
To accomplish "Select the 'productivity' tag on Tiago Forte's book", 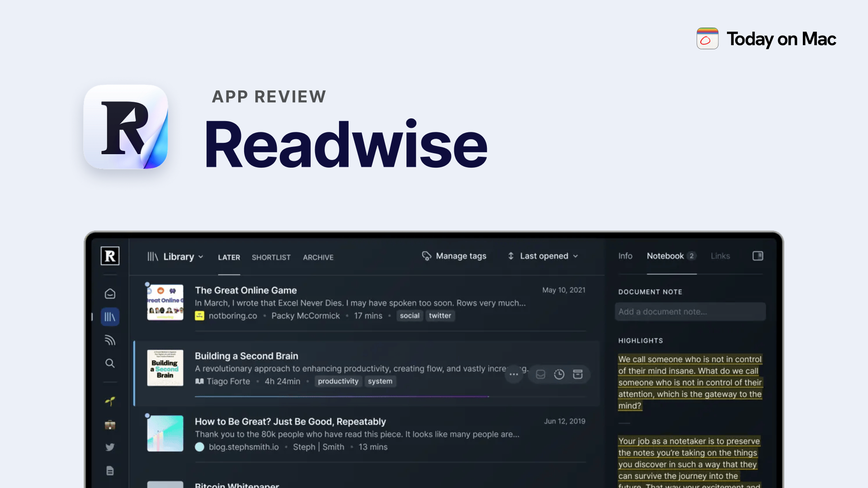I will pos(338,381).
